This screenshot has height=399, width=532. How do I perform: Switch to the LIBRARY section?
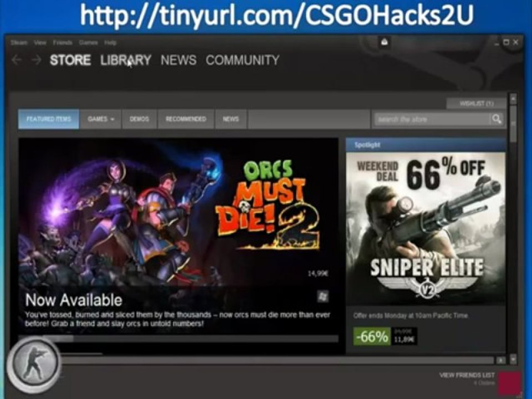[126, 60]
